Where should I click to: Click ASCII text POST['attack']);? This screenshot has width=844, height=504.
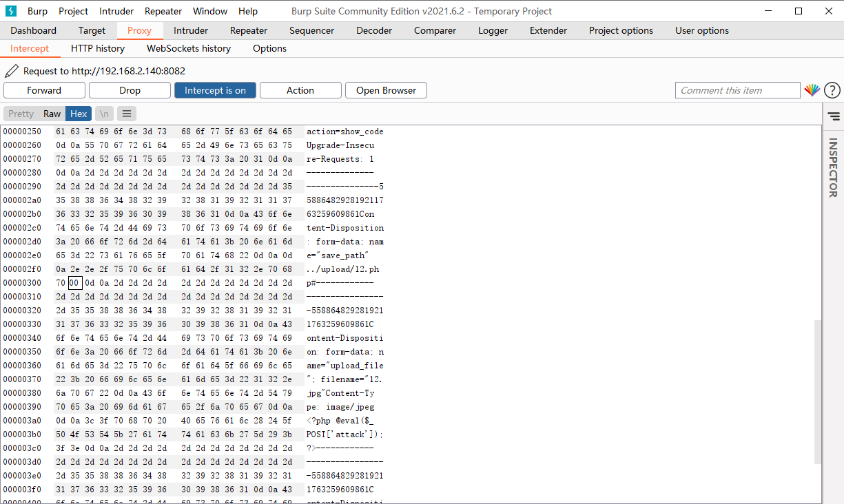pyautogui.click(x=345, y=434)
